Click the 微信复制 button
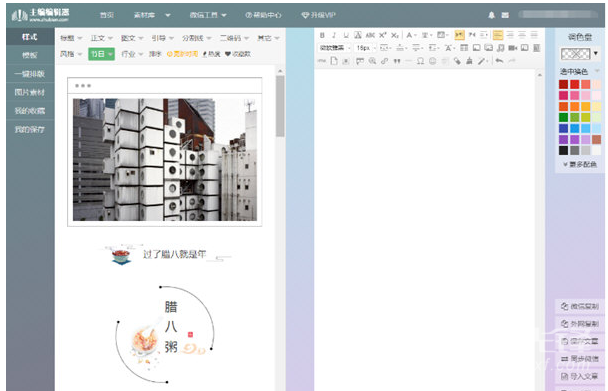Screen dimensions: 608x391 (580, 306)
